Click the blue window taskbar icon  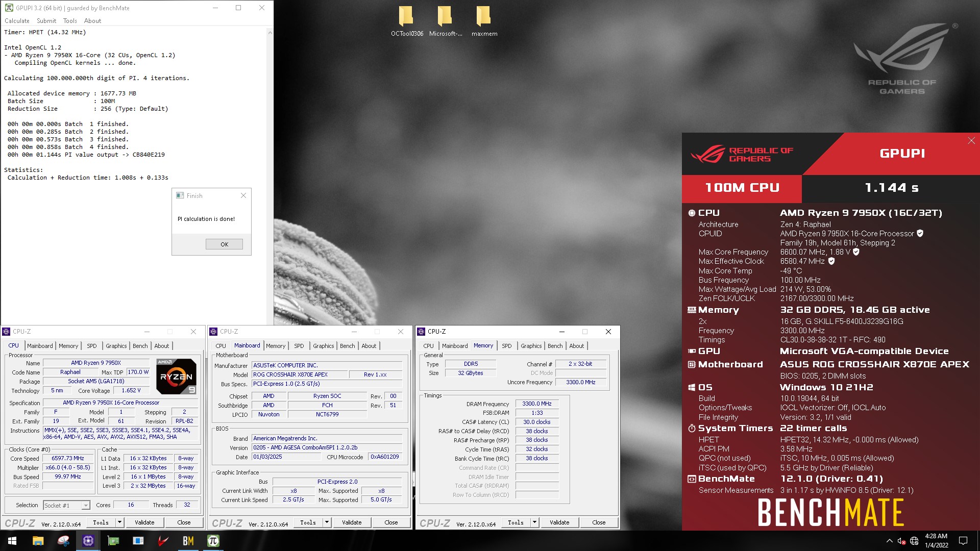pyautogui.click(x=138, y=541)
